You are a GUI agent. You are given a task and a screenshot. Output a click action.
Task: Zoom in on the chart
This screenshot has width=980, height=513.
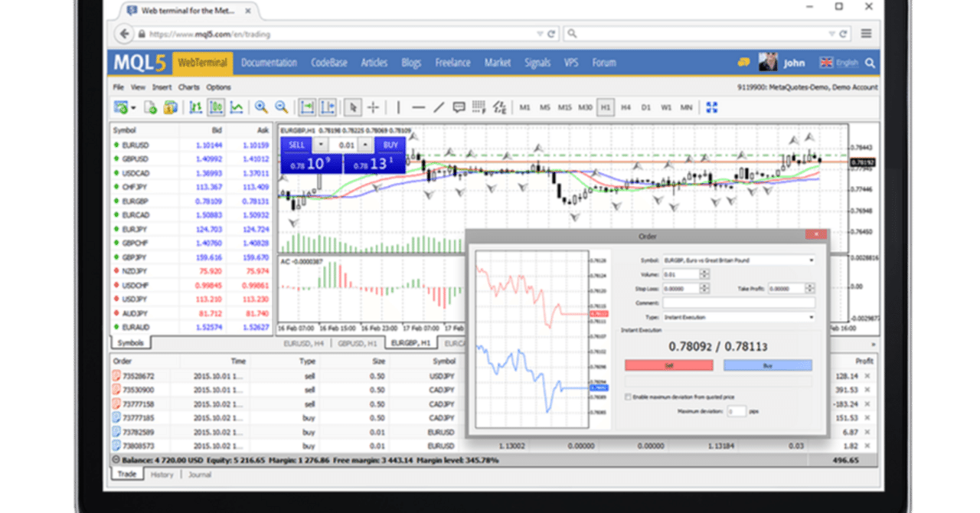(261, 107)
